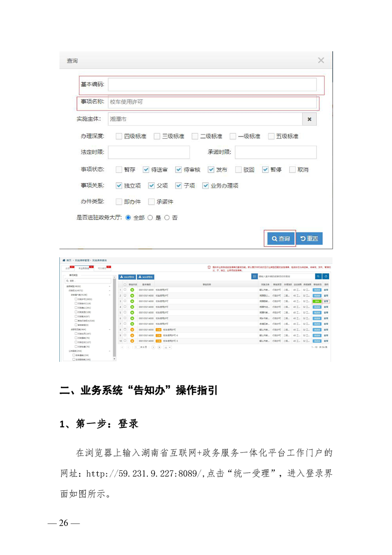The image size is (392, 555).
Task: Uncheck the 待送审 status checkbox
Action: click(146, 169)
